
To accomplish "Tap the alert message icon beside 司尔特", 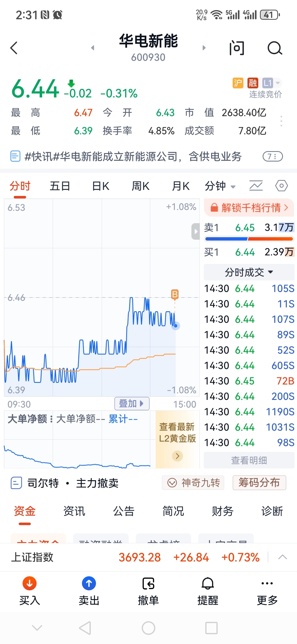I will (x=16, y=483).
